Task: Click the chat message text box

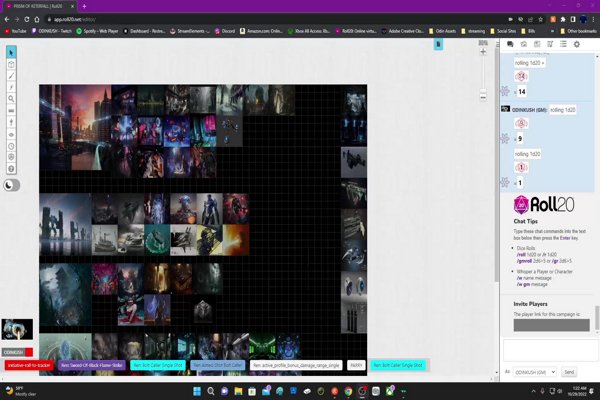Action: point(551,350)
